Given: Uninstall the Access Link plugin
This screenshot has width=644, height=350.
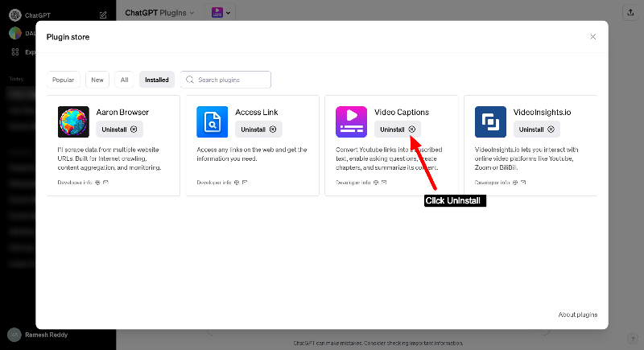Looking at the screenshot, I should (258, 130).
